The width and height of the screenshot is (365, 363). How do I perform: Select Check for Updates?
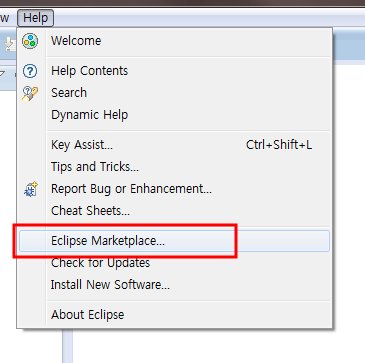coord(174,263)
